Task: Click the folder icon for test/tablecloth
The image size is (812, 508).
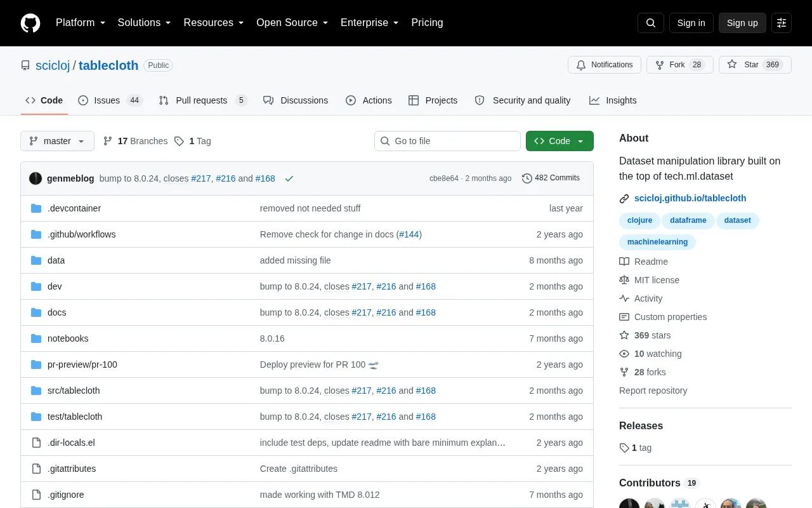Action: (x=36, y=417)
